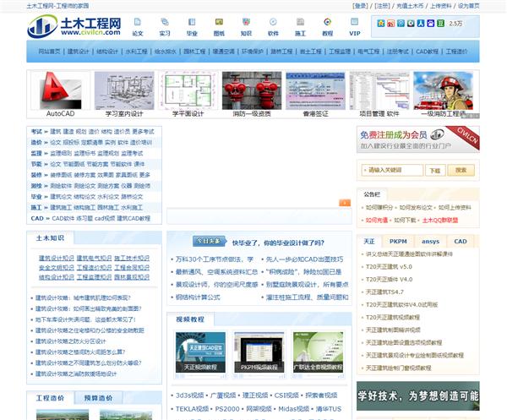Open the VIP header icon
Image resolution: width=507 pixels, height=420 pixels.
coord(355,26)
